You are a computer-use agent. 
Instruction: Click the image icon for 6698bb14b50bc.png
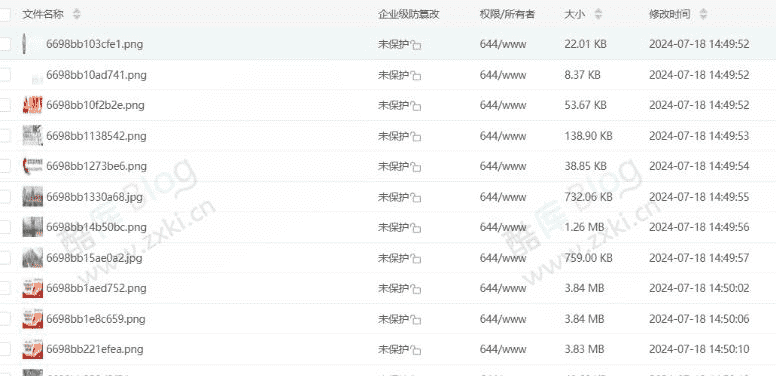pos(33,227)
